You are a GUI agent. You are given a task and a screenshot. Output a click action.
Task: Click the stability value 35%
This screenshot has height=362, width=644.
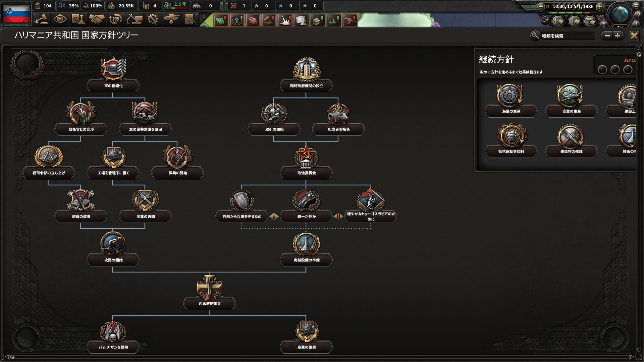point(69,6)
